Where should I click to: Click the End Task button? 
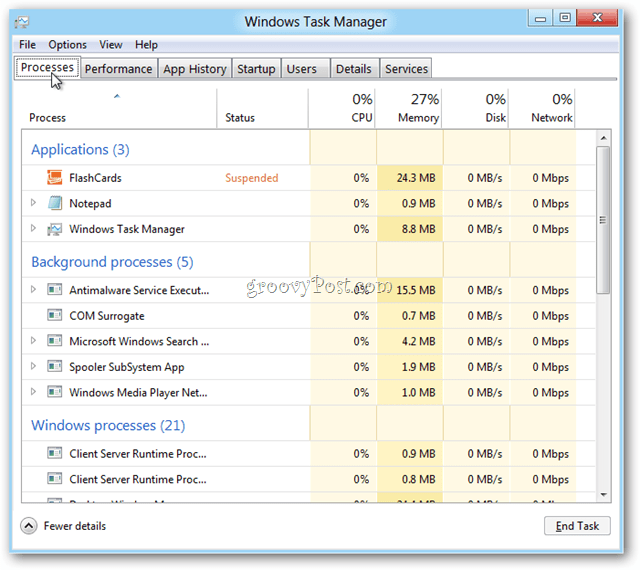pyautogui.click(x=577, y=526)
